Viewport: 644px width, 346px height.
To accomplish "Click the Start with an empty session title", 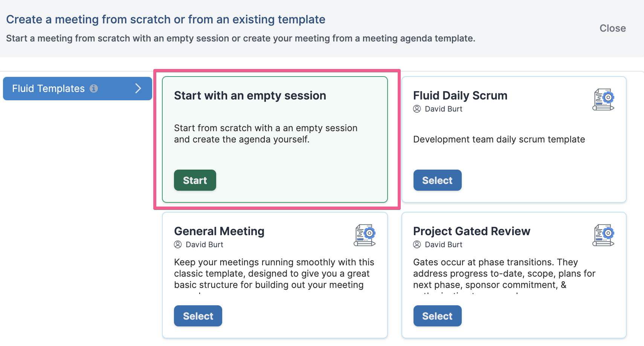I will click(250, 96).
